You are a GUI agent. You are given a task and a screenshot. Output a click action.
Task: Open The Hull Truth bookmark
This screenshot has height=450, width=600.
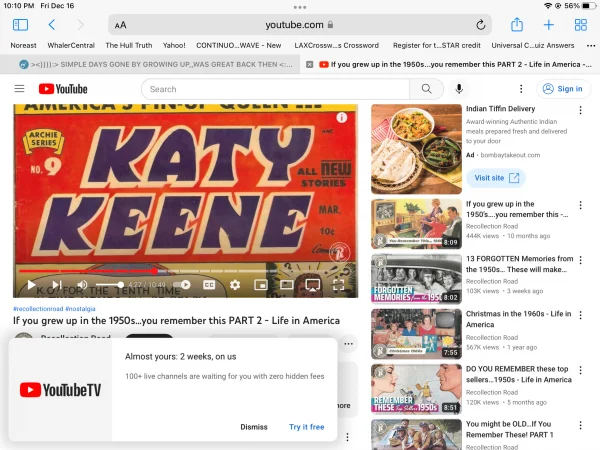click(129, 45)
